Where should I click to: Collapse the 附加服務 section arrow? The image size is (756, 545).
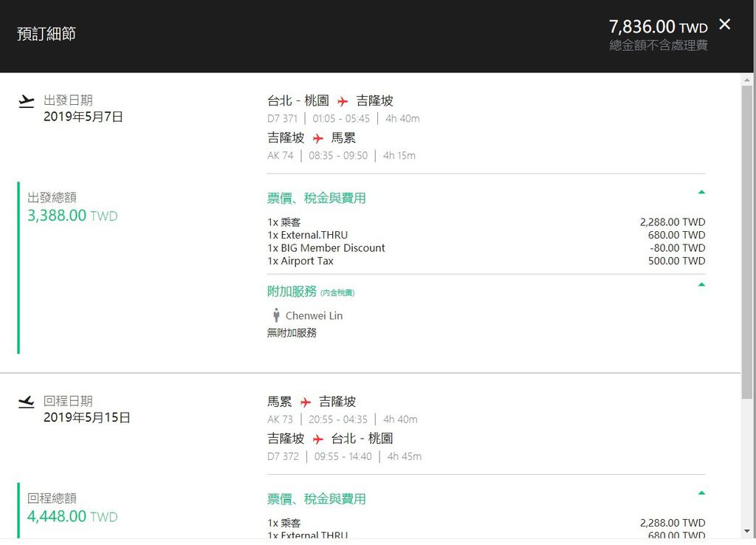click(701, 284)
